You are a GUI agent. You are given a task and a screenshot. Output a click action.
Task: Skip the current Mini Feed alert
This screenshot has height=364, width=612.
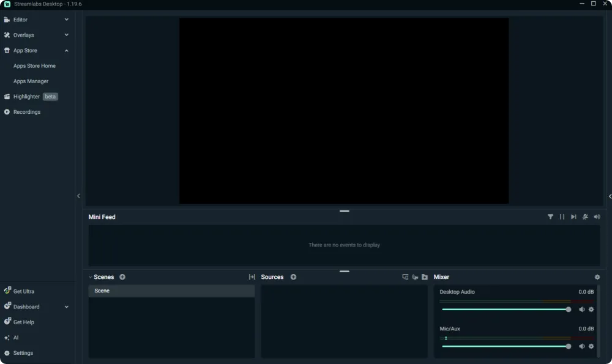[x=573, y=217]
